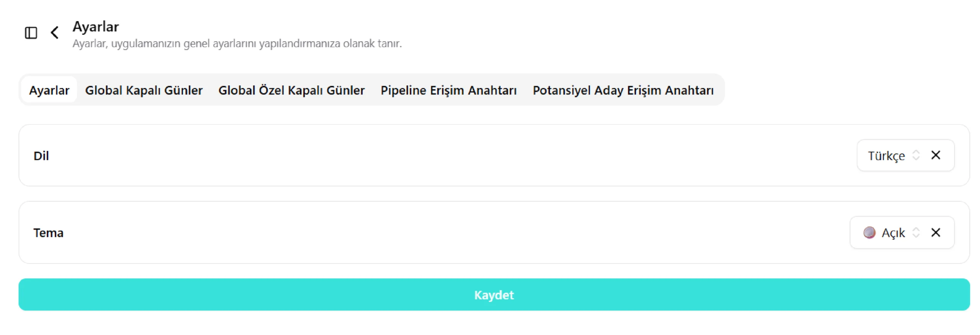Click the Açık theme color circle icon
This screenshot has height=335, width=980.
[x=869, y=232]
